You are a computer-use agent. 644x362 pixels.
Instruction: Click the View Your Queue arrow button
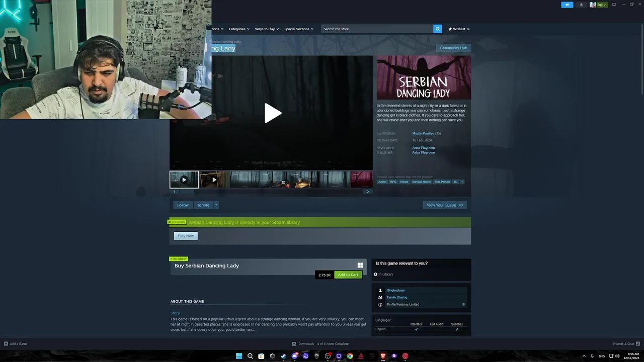445,205
